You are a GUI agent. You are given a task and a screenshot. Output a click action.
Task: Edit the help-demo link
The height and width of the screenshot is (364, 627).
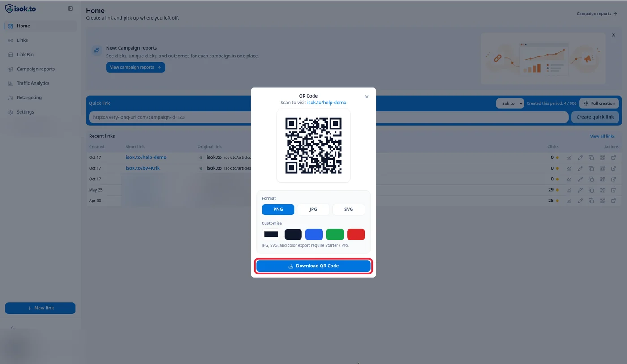580,158
